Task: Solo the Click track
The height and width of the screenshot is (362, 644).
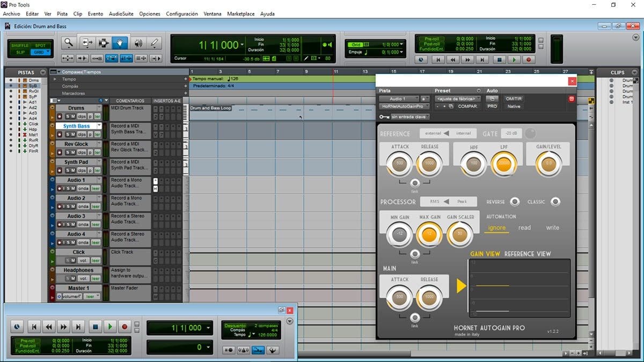Action: pyautogui.click(x=68, y=261)
